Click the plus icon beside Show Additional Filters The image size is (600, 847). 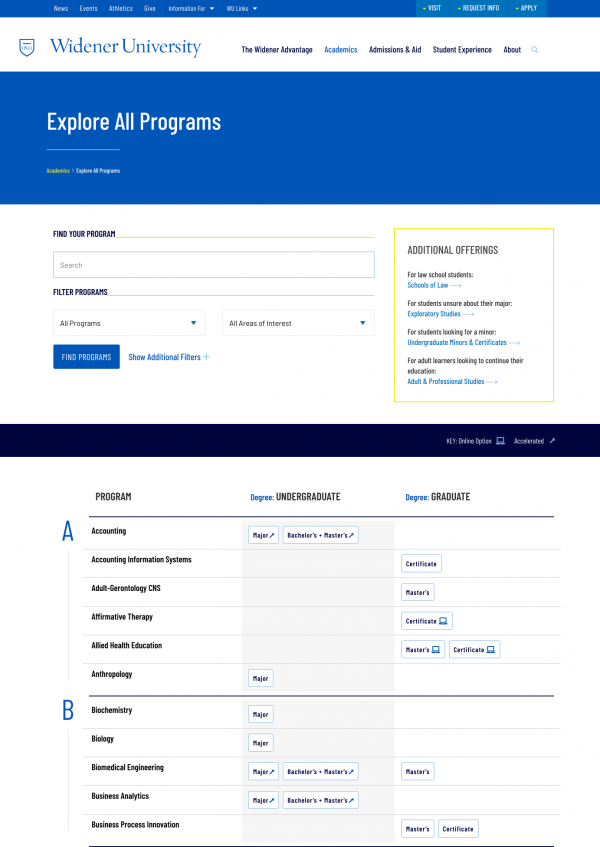click(x=206, y=357)
